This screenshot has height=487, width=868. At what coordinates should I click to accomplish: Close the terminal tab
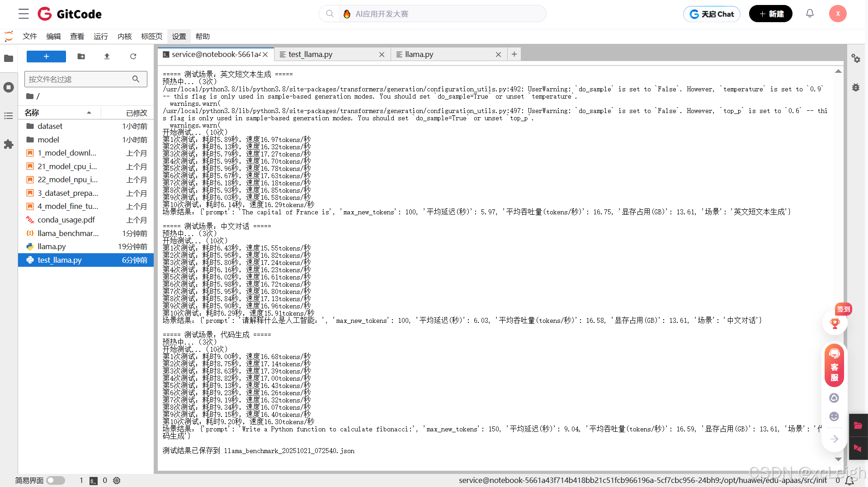265,55
